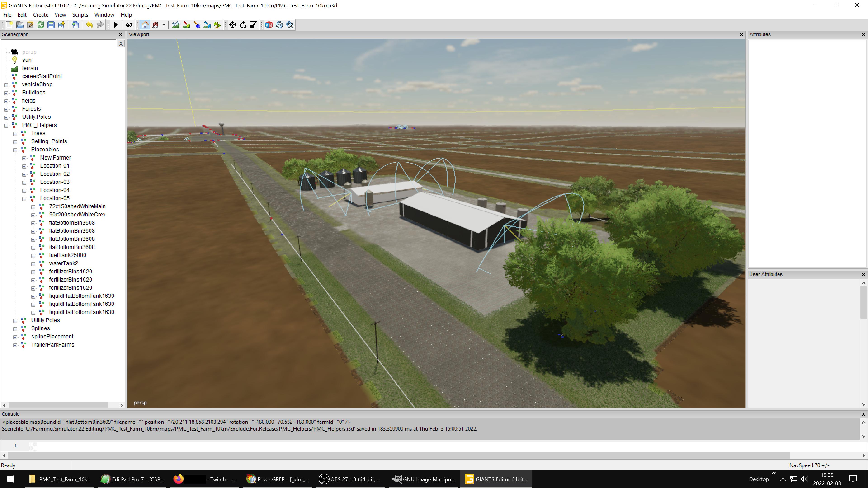The image size is (868, 488).
Task: Click the Save floppy disk icon
Action: point(51,25)
